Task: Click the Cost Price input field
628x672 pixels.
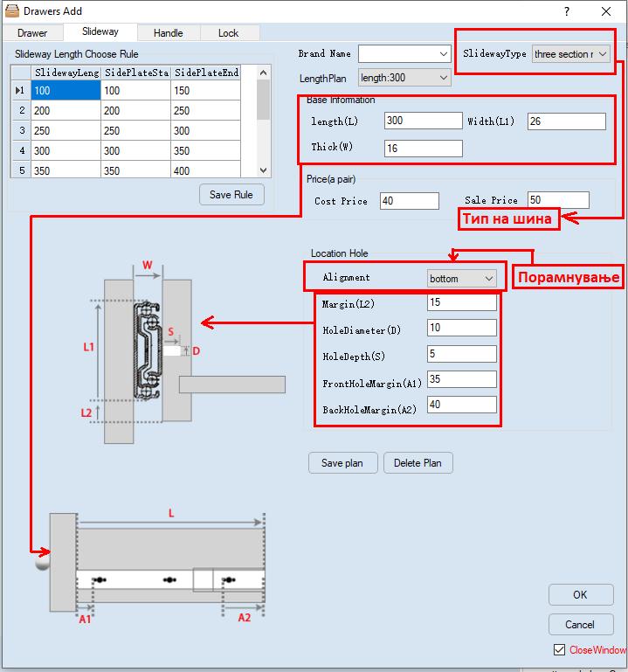Action: 409,201
